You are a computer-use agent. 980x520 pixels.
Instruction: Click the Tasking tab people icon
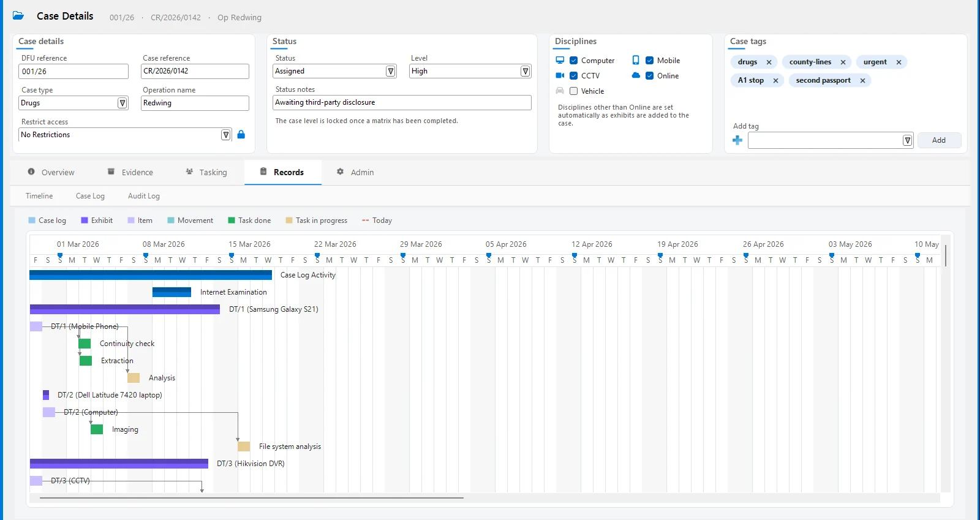189,171
